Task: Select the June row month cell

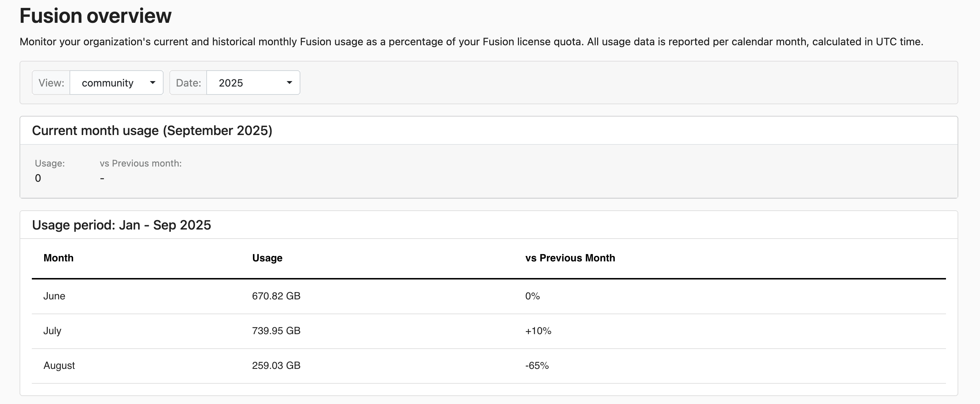Action: 54,296
